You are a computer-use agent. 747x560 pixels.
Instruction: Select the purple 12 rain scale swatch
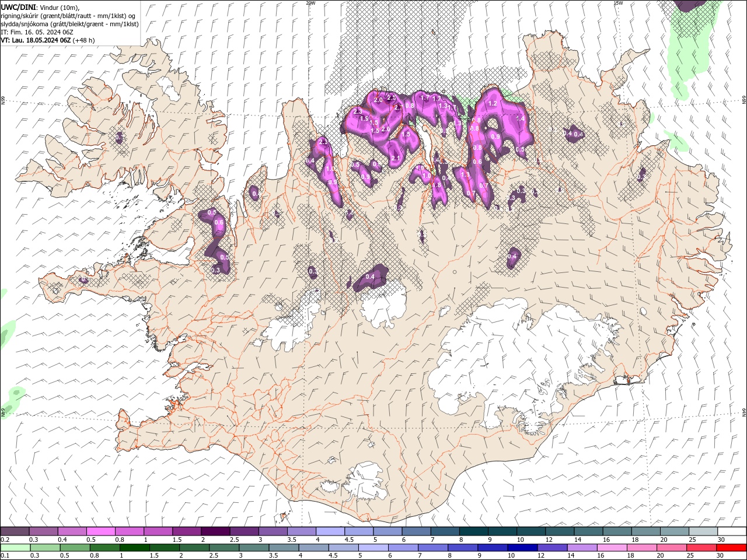pyautogui.click(x=551, y=548)
